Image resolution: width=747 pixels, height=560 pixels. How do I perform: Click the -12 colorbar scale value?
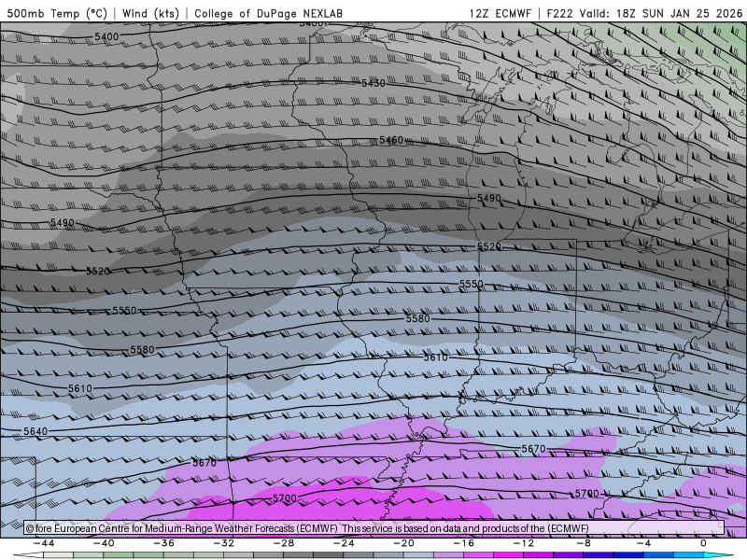(x=524, y=543)
